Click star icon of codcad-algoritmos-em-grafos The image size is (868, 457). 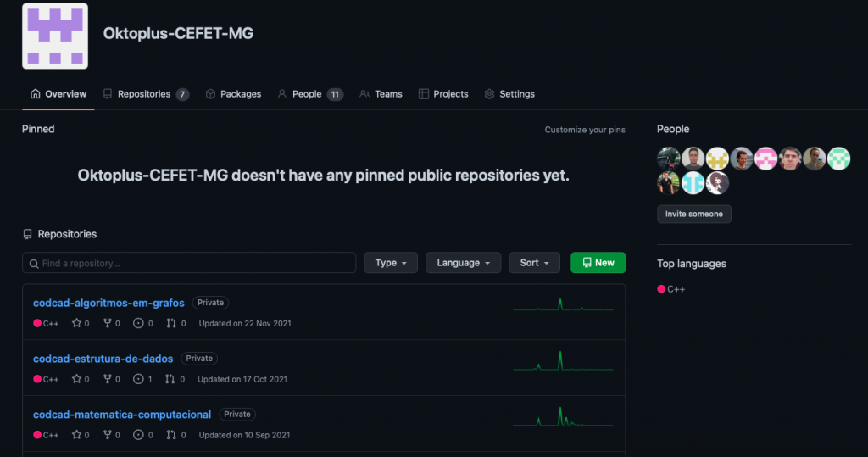tap(76, 323)
